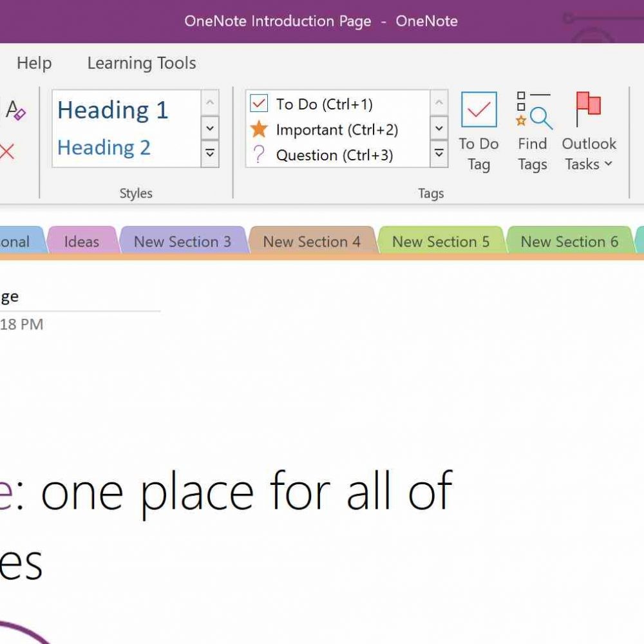Click the red X delete icon

(x=7, y=151)
